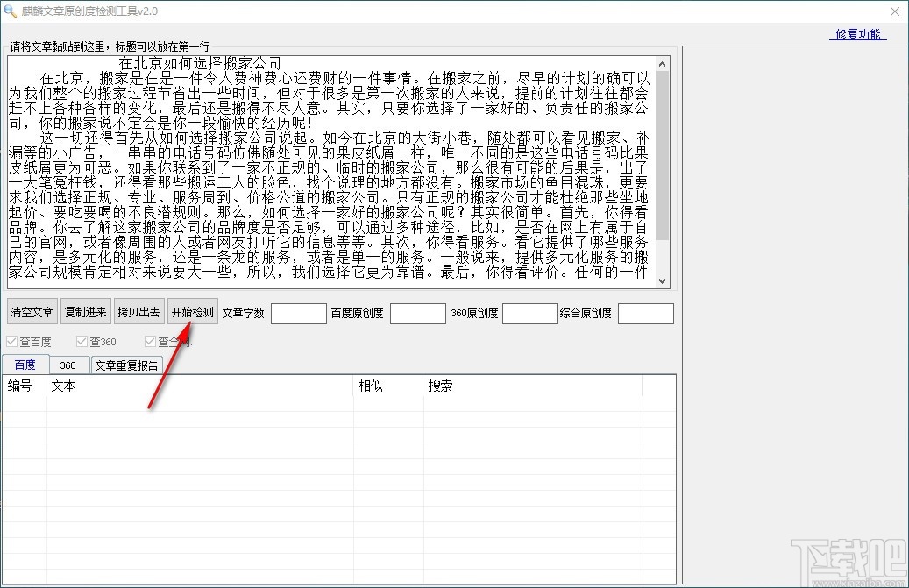Click the 复制进来 button

pyautogui.click(x=85, y=312)
